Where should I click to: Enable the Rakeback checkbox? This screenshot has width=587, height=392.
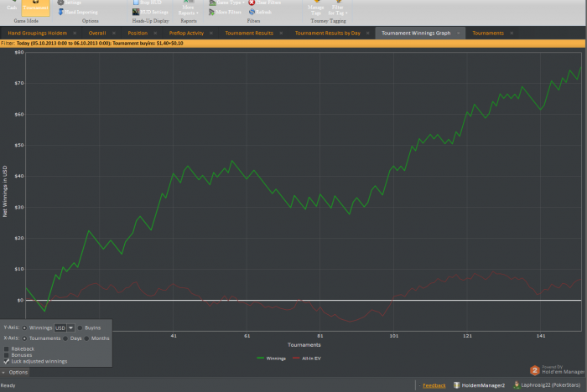7,348
